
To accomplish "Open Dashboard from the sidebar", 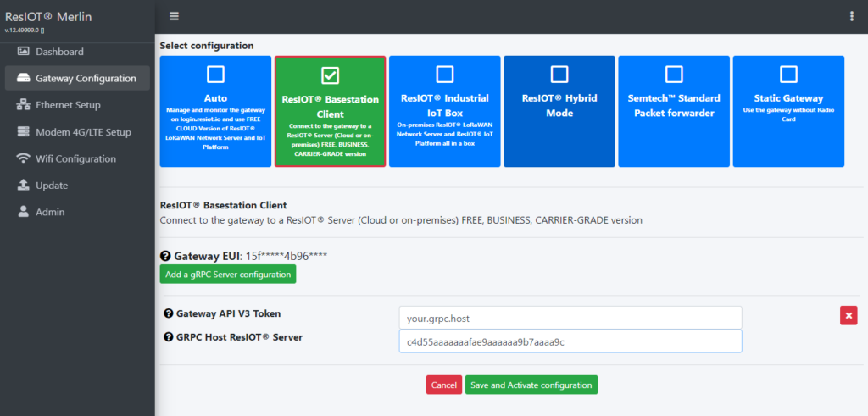I will click(59, 52).
